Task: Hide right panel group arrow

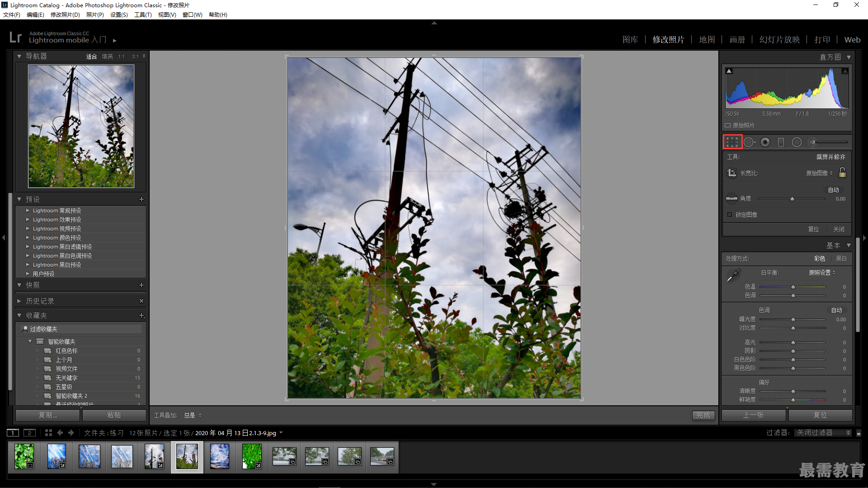Action: tap(864, 237)
